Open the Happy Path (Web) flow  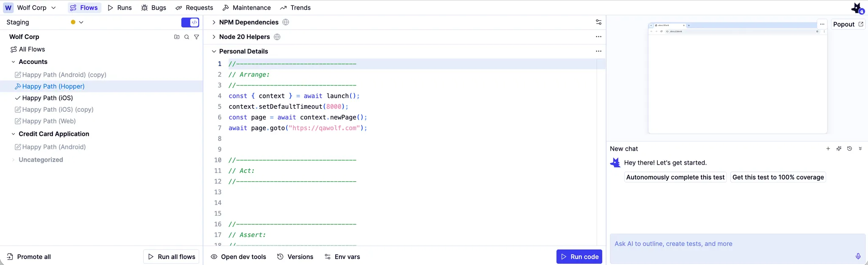point(45,121)
